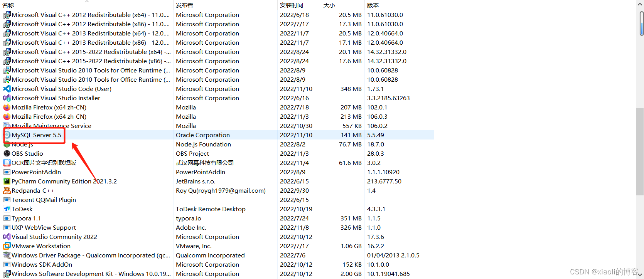
Task: Sort by the 版本 column header
Action: [x=399, y=5]
